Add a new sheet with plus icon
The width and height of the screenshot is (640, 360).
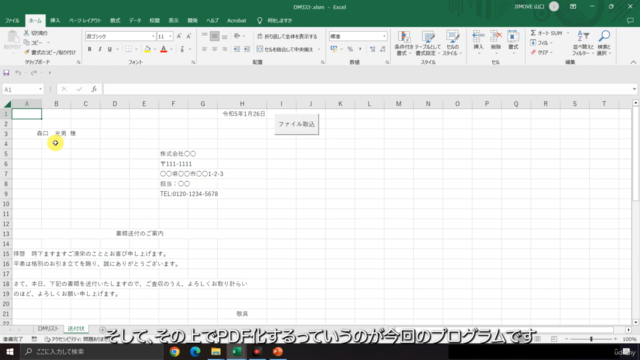pyautogui.click(x=102, y=330)
